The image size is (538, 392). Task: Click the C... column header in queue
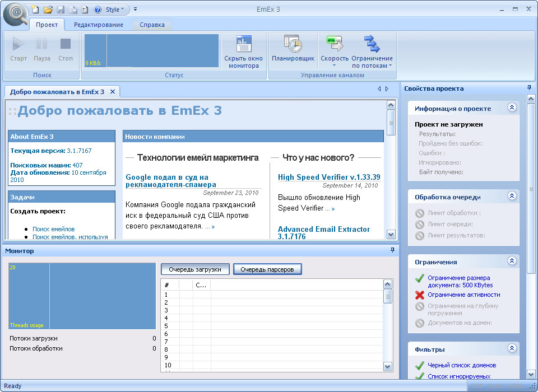[x=202, y=284]
